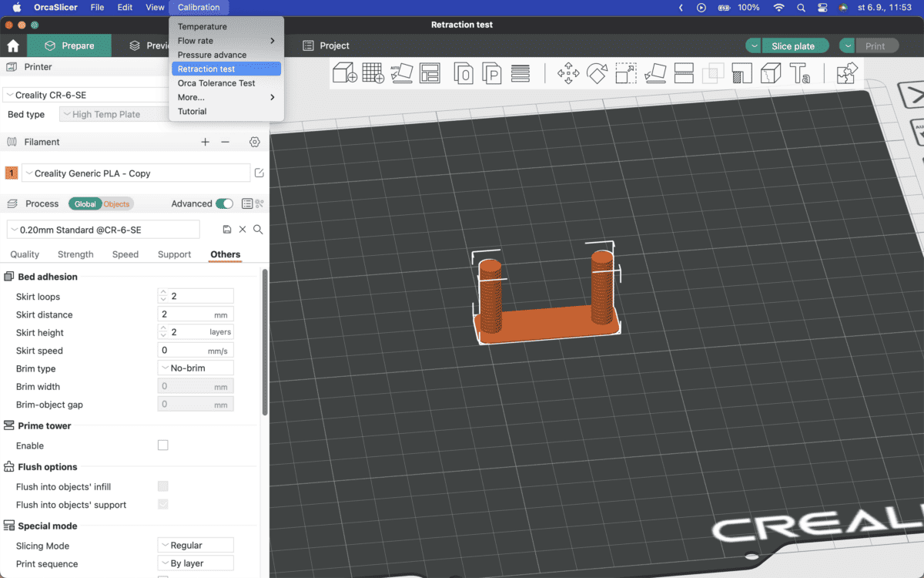Screen dimensions: 924x578
Task: Select Temperature calibration menu item
Action: pyautogui.click(x=226, y=26)
